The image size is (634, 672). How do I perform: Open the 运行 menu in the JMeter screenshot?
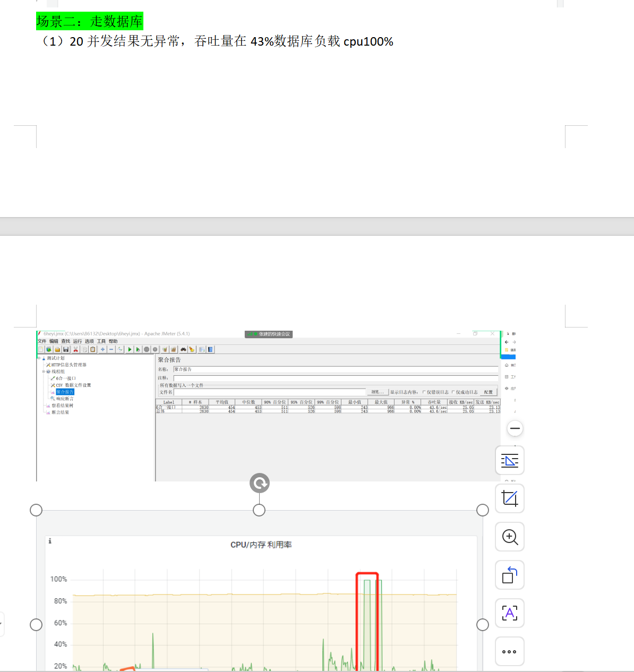[x=78, y=341]
